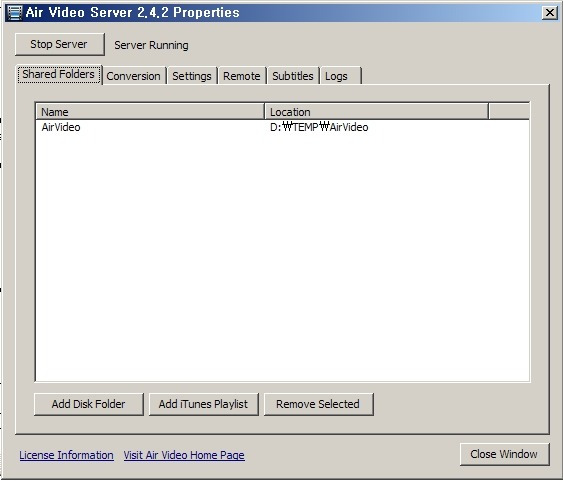Click the Close Window button
Image resolution: width=563 pixels, height=481 pixels.
point(504,454)
